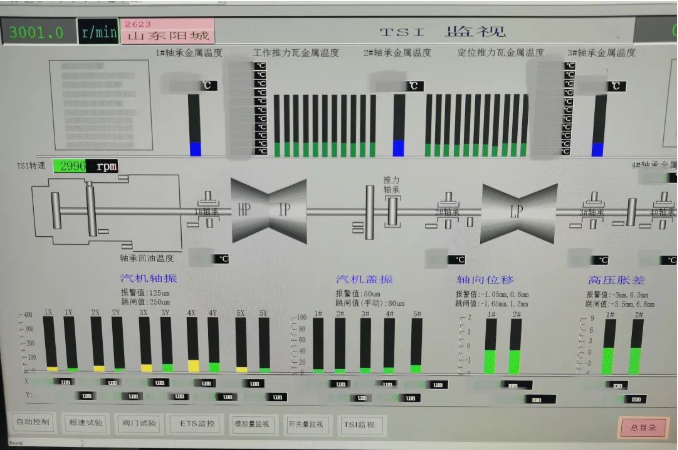Viewport: 678px width, 450px height.
Task: Click the red 总目录 button
Action: pyautogui.click(x=641, y=427)
